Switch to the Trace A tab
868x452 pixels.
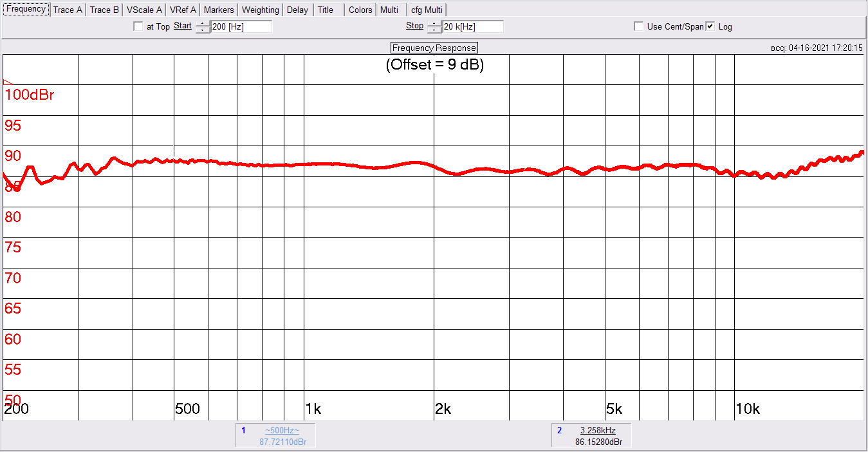(x=68, y=10)
